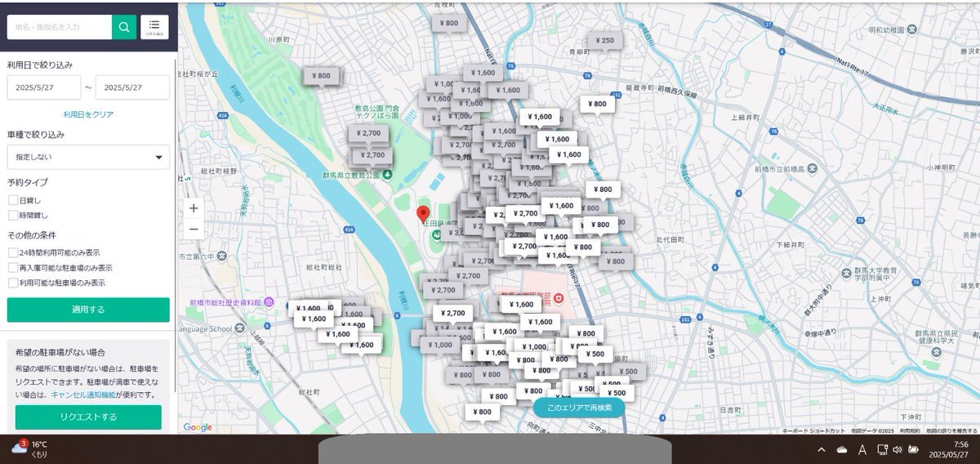The width and height of the screenshot is (980, 464).
Task: Open OneDrive cloud tray icon
Action: pyautogui.click(x=841, y=450)
